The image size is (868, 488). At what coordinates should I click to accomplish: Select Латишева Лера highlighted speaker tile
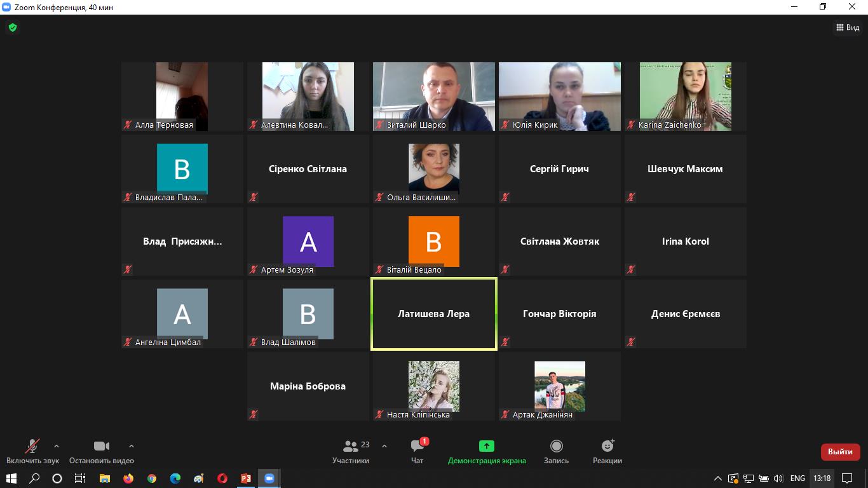tap(433, 314)
